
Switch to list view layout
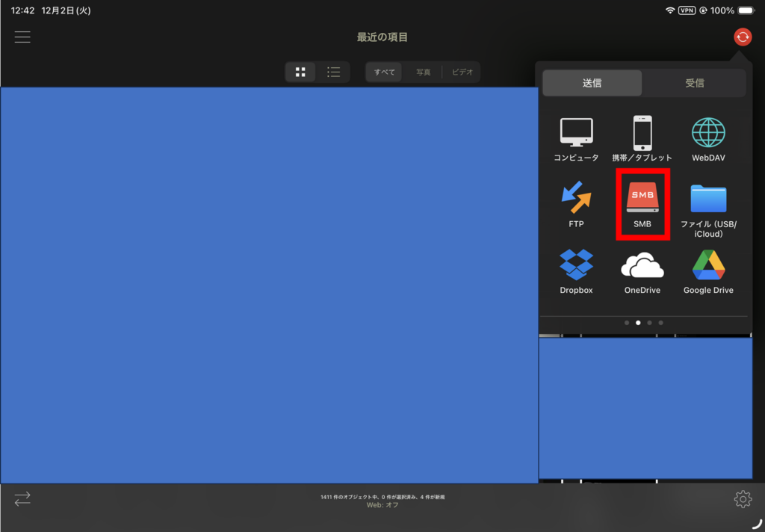[x=333, y=72]
